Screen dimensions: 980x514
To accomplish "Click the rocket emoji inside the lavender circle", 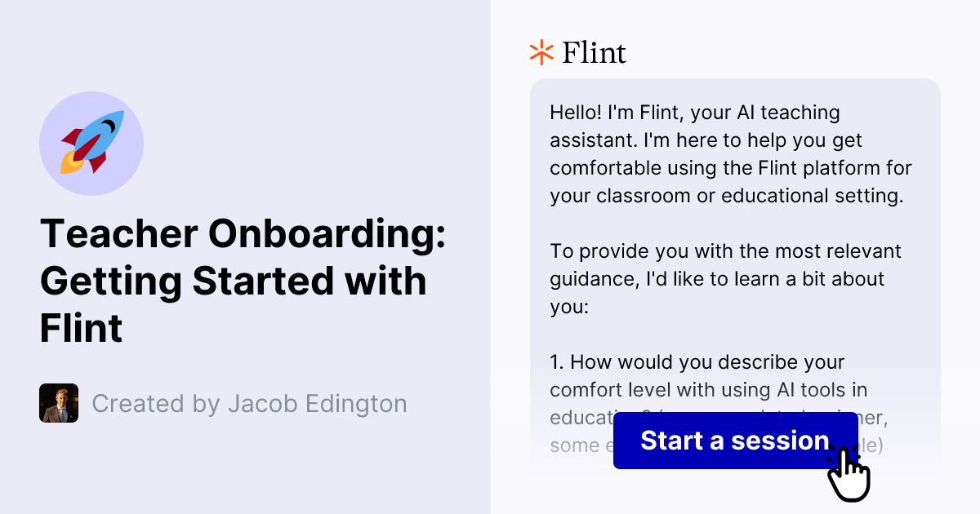I will (x=91, y=144).
